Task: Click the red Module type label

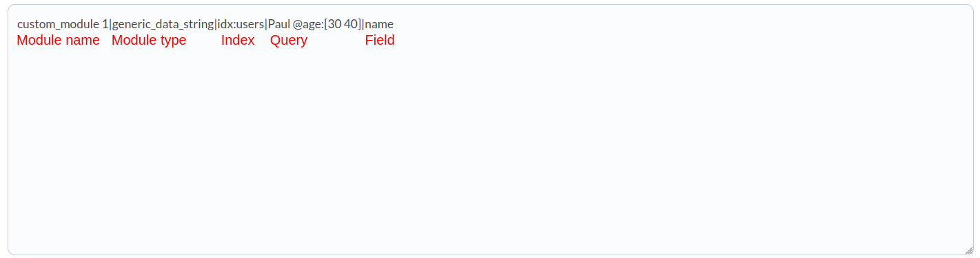Action: [149, 40]
